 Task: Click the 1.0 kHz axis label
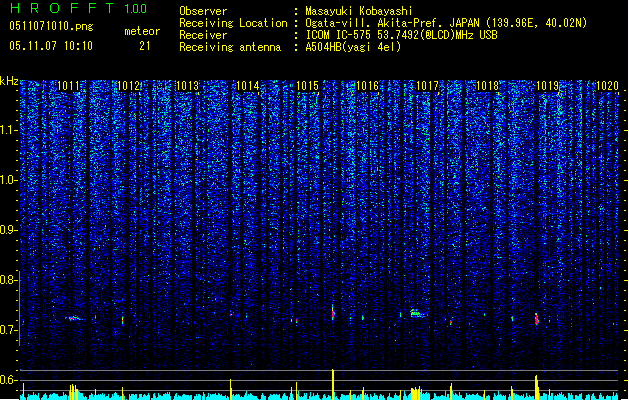coord(9,180)
